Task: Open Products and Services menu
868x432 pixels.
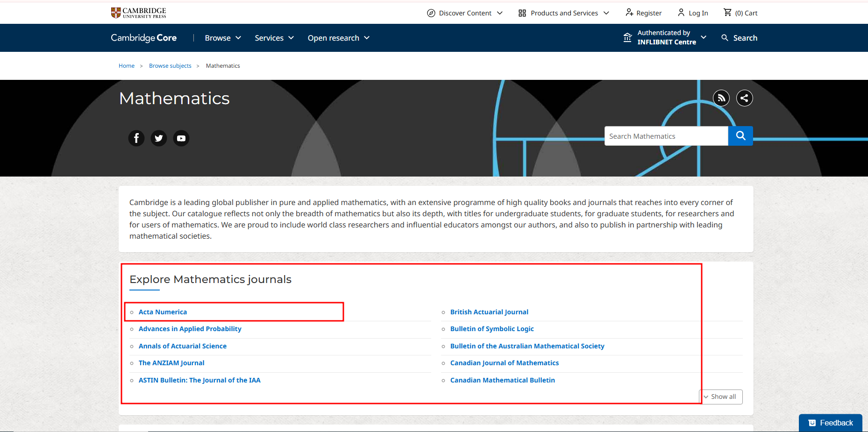Action: click(564, 13)
